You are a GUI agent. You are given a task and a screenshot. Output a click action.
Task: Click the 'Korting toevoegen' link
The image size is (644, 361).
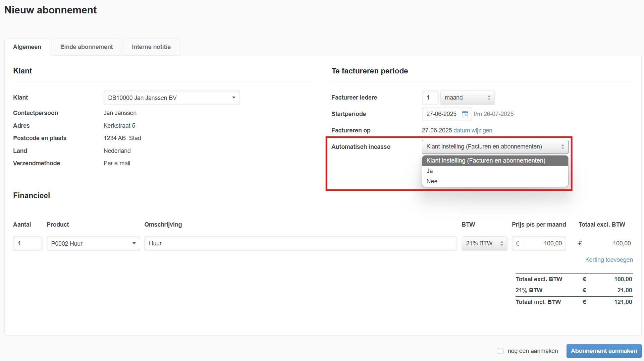pyautogui.click(x=609, y=260)
